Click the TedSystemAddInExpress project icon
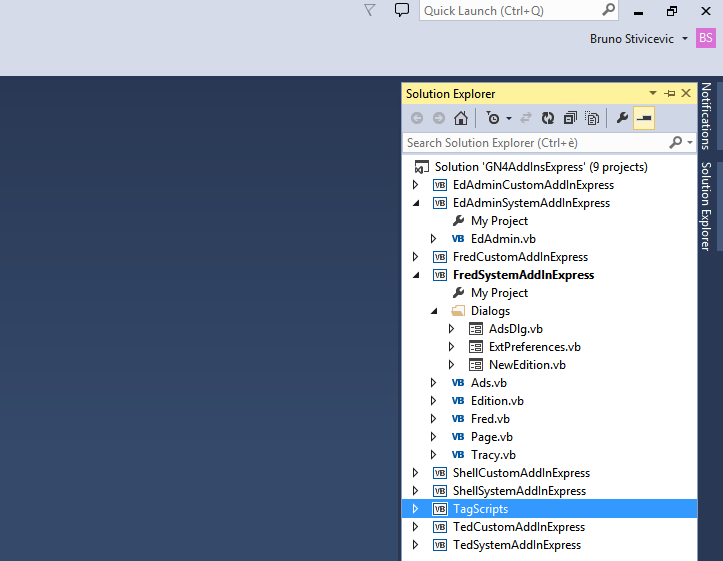 click(440, 545)
